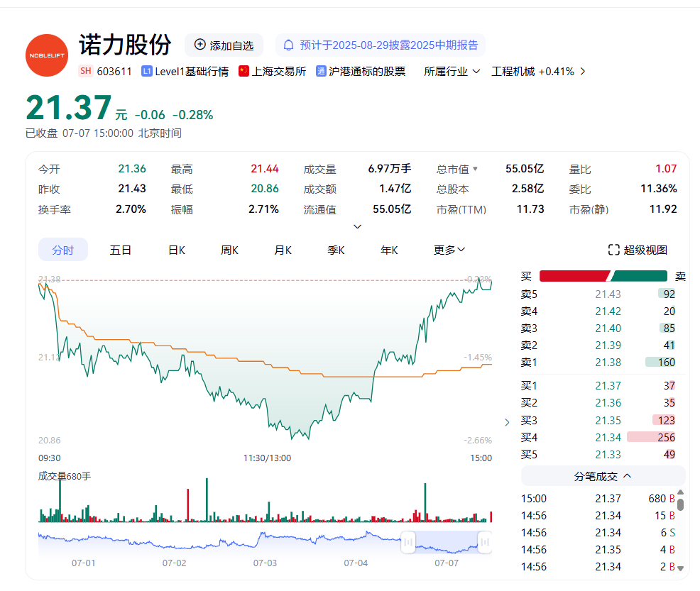
Task: Open 预计于2025-08-29披露2025中期报告 notice
Action: 381,45
